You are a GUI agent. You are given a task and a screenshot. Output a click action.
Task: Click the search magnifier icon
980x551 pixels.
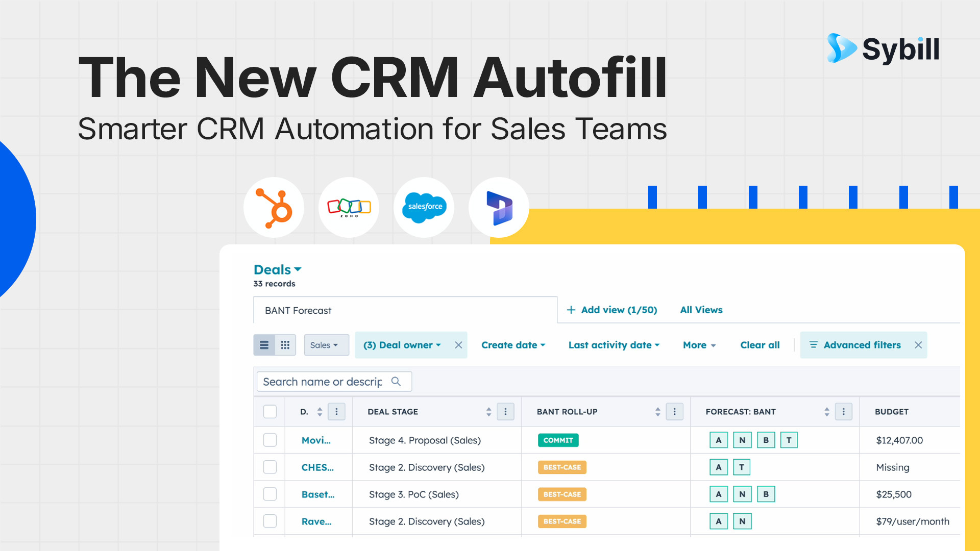tap(396, 381)
